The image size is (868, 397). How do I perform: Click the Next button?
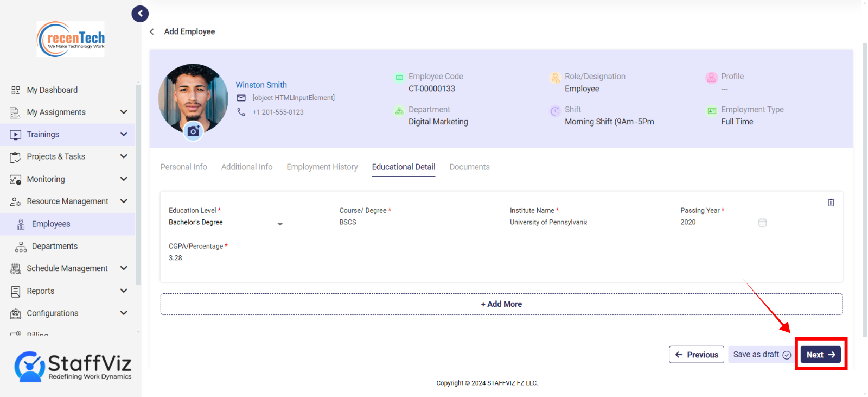tap(821, 355)
